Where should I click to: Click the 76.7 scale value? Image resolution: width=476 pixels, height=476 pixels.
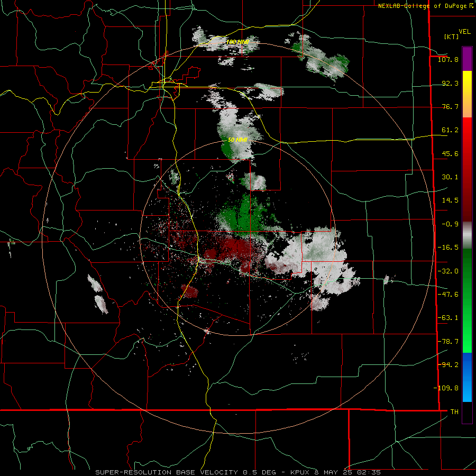450,106
